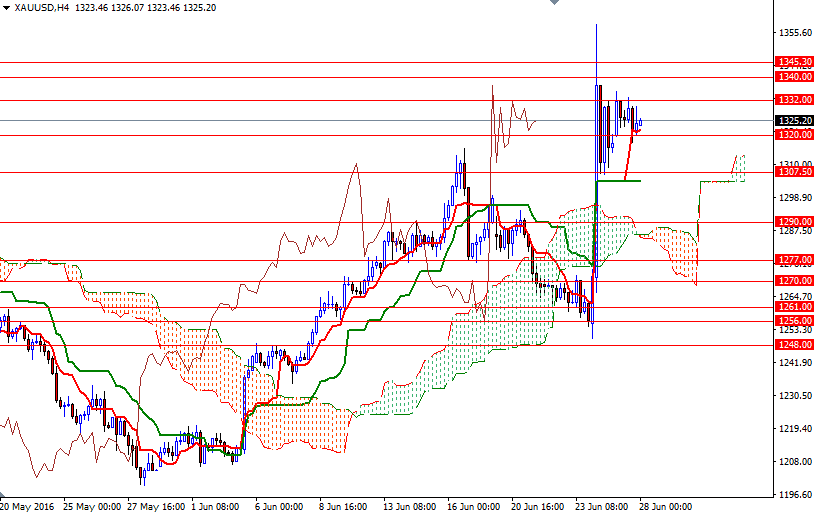Click the 1270.00 red price level label

pos(793,281)
